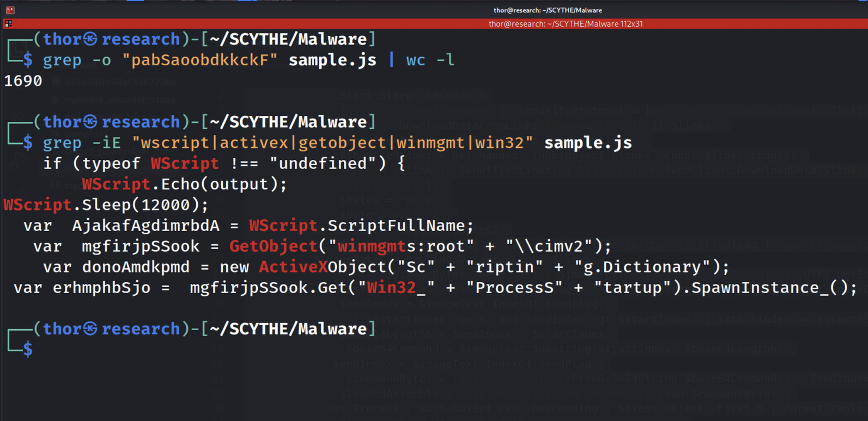Viewport: 868px width, 421px height.
Task: Click the Terminator window icon in title bar
Action: point(10,10)
